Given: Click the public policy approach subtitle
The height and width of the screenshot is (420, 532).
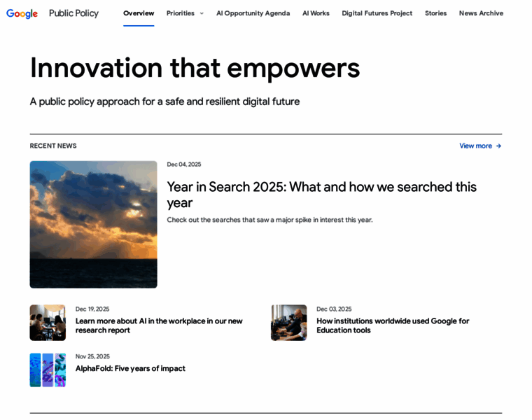Looking at the screenshot, I should (164, 101).
